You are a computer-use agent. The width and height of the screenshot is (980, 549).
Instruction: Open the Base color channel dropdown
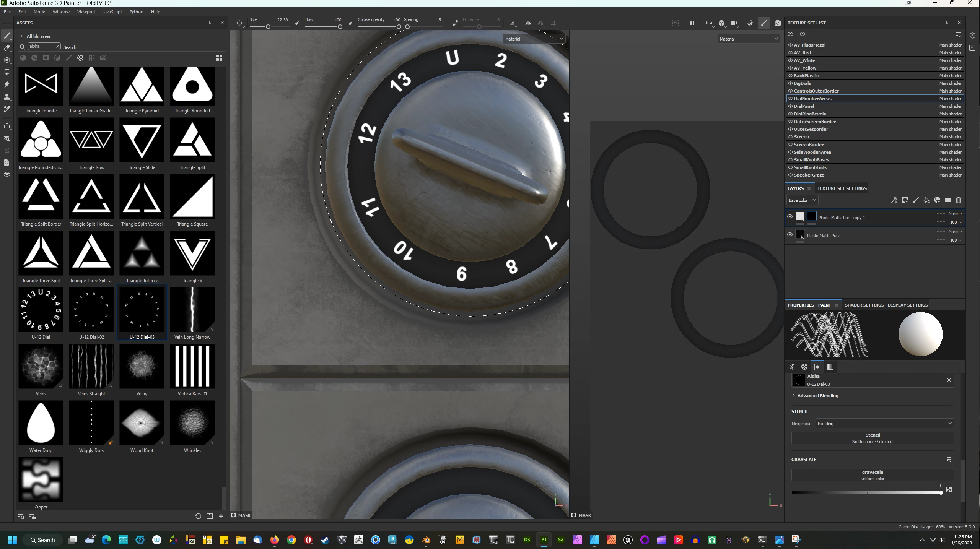(802, 200)
